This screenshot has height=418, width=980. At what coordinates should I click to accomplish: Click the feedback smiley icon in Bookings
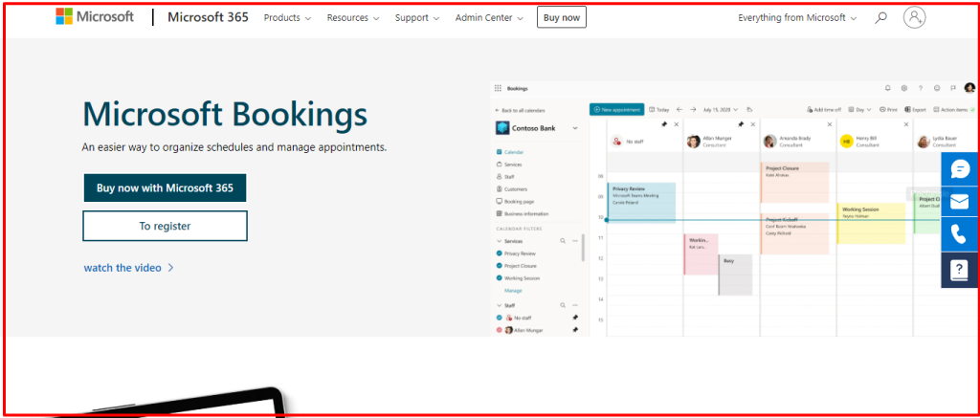click(x=937, y=88)
